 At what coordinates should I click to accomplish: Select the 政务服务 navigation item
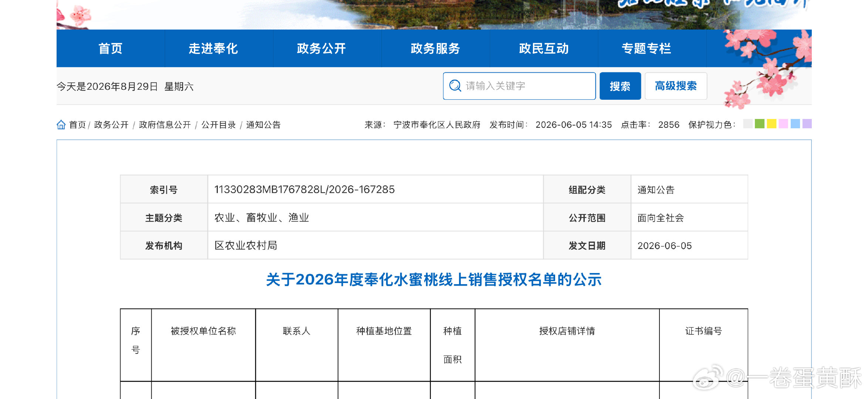(x=435, y=48)
